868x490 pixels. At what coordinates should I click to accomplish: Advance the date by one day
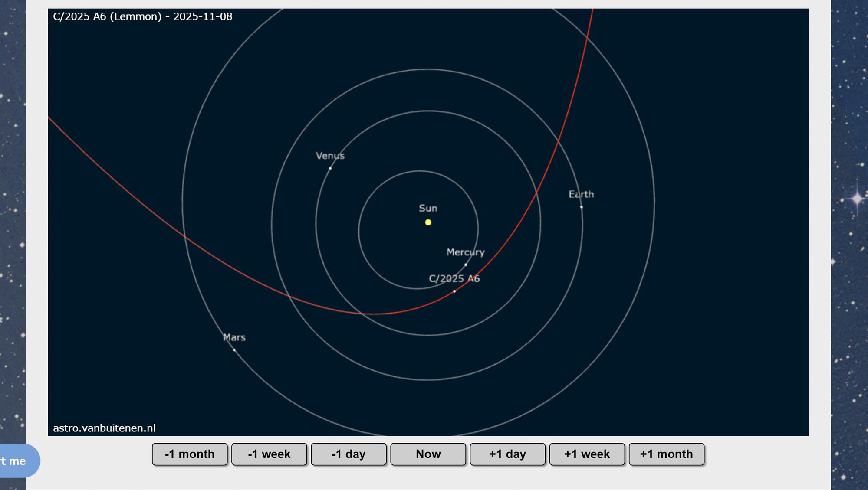point(507,454)
